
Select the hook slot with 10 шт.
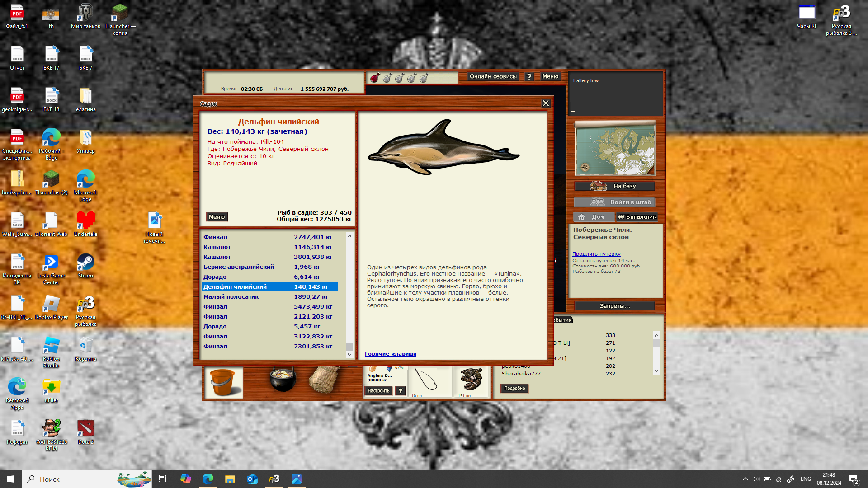pyautogui.click(x=429, y=381)
